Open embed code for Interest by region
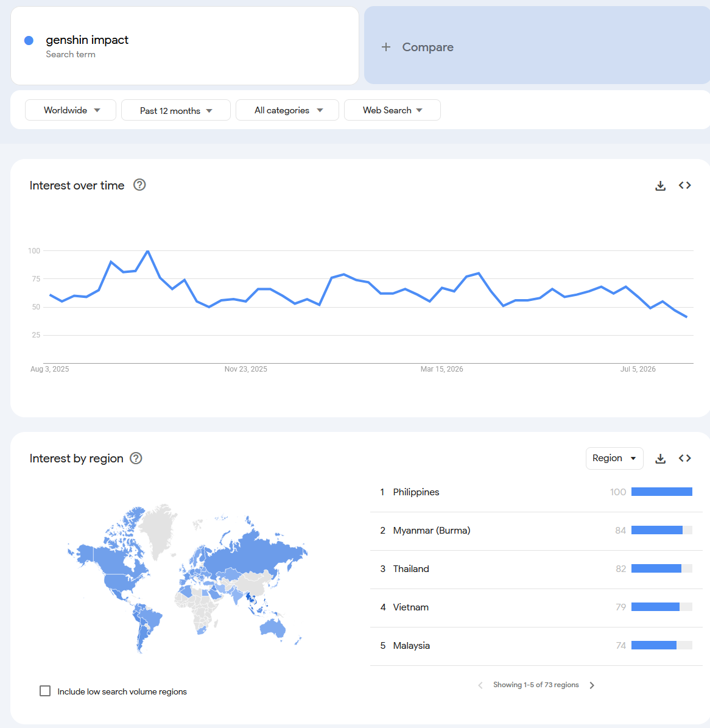Screen dimensions: 710x728 [x=684, y=458]
